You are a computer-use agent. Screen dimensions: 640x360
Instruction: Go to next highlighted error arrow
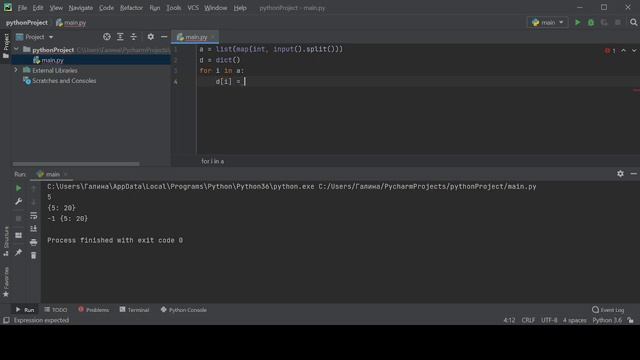(634, 51)
